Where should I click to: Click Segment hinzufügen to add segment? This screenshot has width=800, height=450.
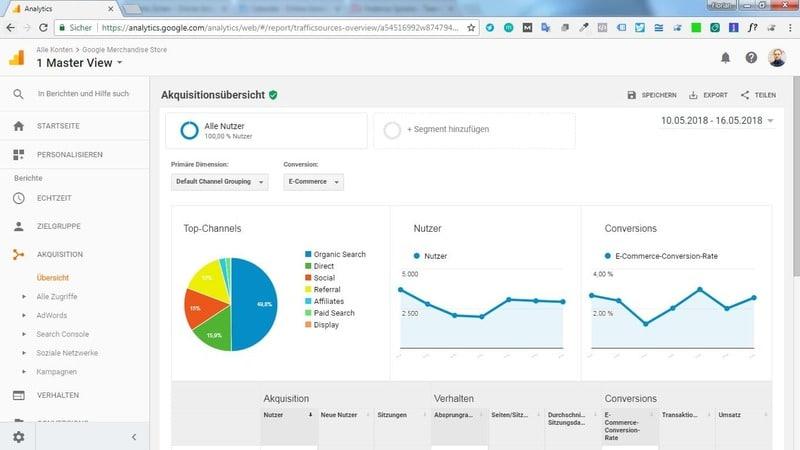pyautogui.click(x=474, y=130)
